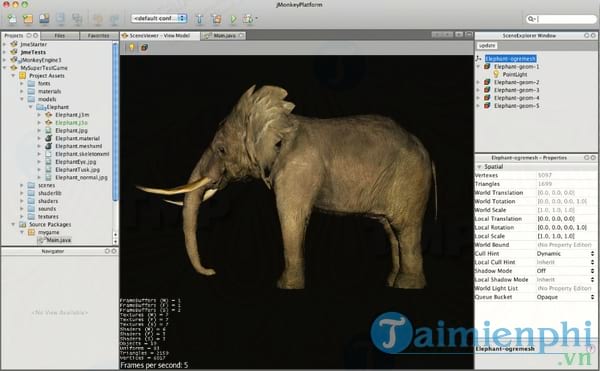Viewport: 600px width, 371px height.
Task: Click the Elephant-geom-5 cube icon
Action: [x=487, y=106]
